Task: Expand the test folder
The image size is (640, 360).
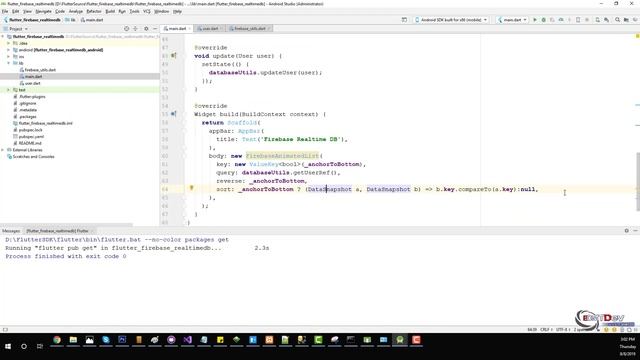Action: [x=8, y=90]
